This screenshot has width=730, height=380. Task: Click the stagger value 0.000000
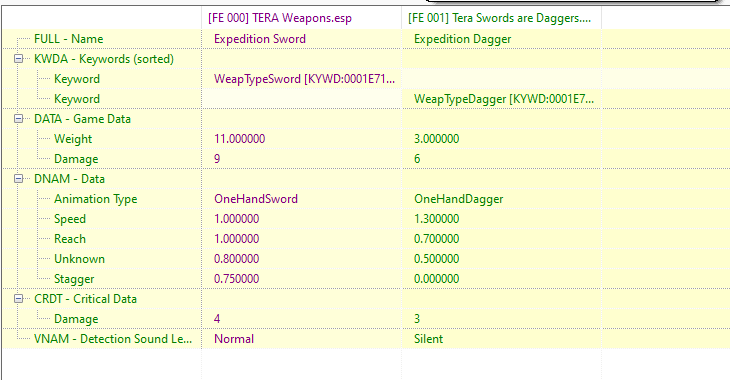[437, 279]
